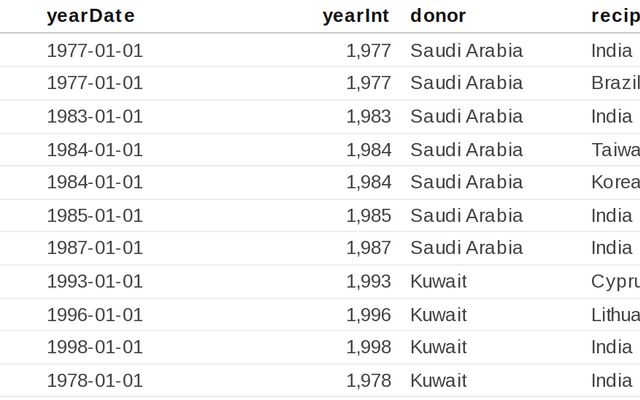Select the Brazil recipient cell

coord(614,83)
